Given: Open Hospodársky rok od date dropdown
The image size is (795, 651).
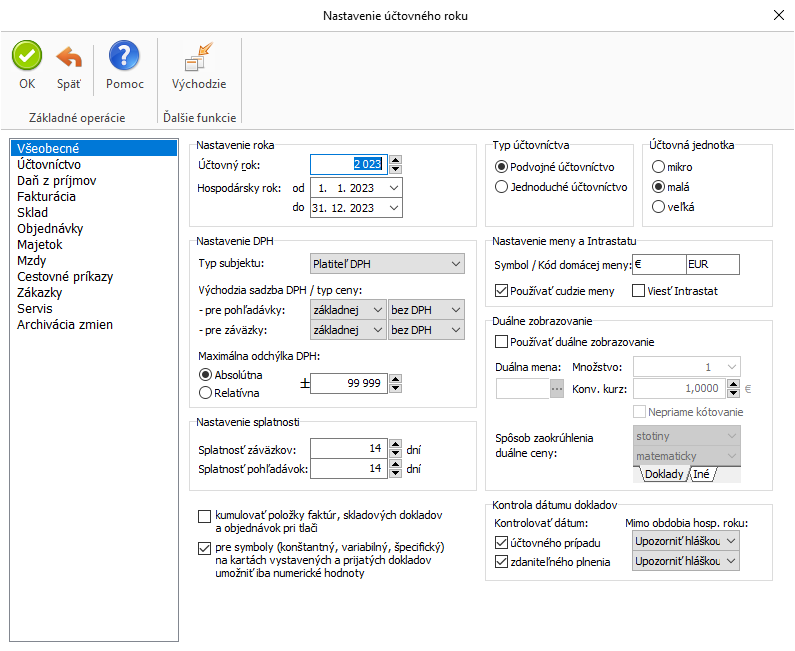Looking at the screenshot, I should pos(394,188).
